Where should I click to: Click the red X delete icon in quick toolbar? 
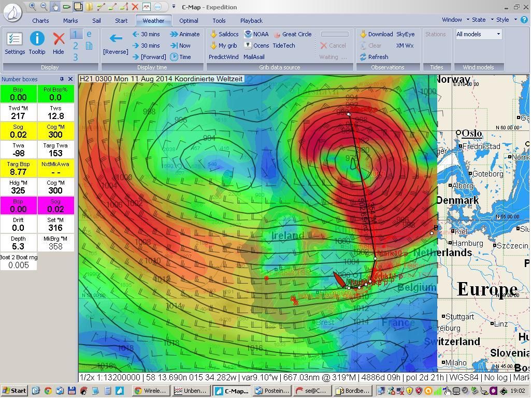[135, 7]
